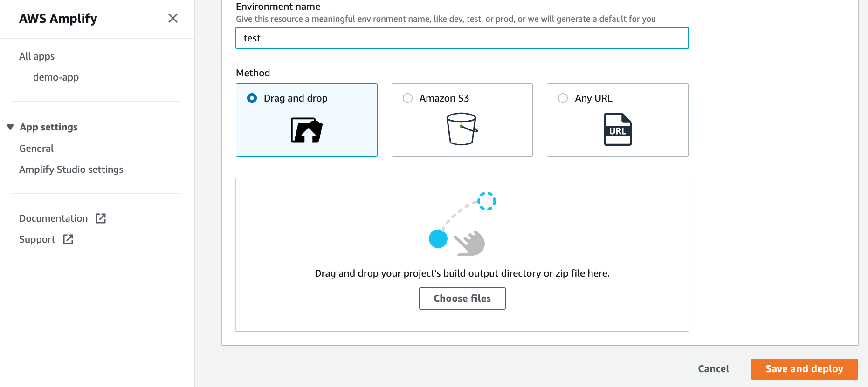This screenshot has height=387, width=868.
Task: Select the Any URL method
Action: click(x=563, y=98)
